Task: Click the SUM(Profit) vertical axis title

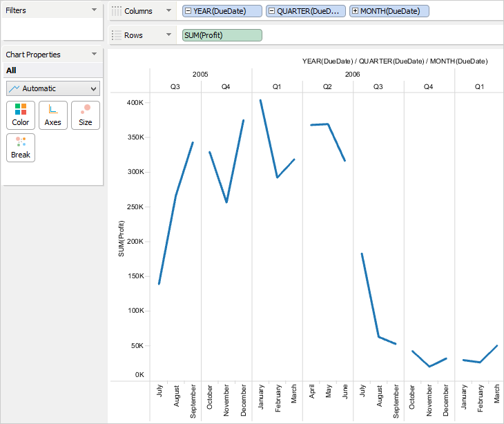Action: click(x=122, y=238)
